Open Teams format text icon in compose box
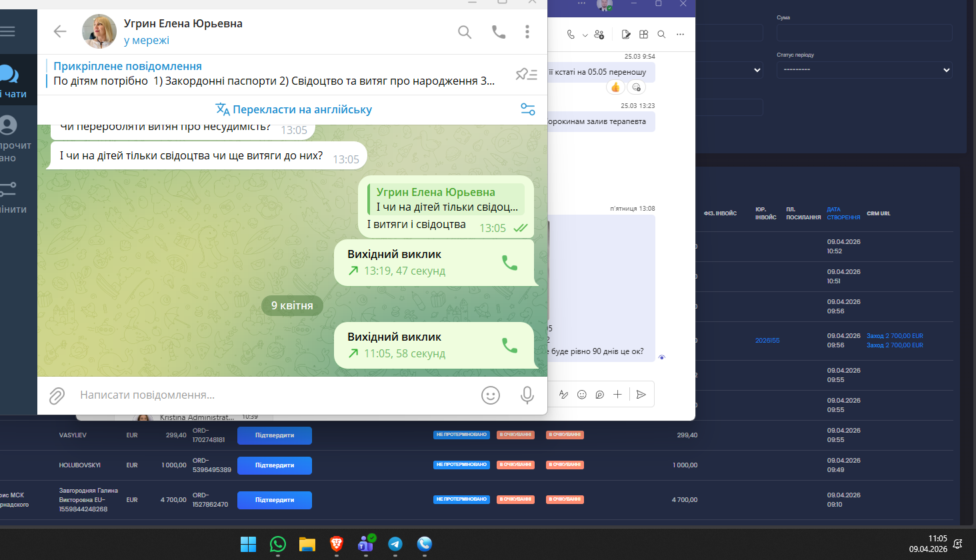 click(x=563, y=395)
